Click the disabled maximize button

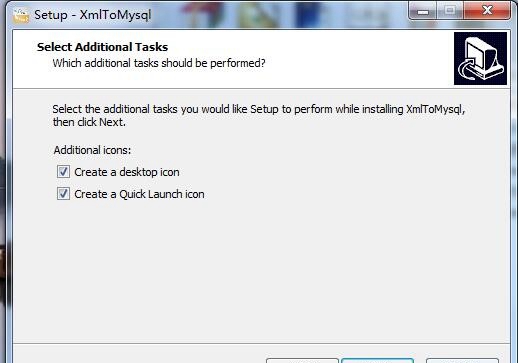tap(450, 11)
